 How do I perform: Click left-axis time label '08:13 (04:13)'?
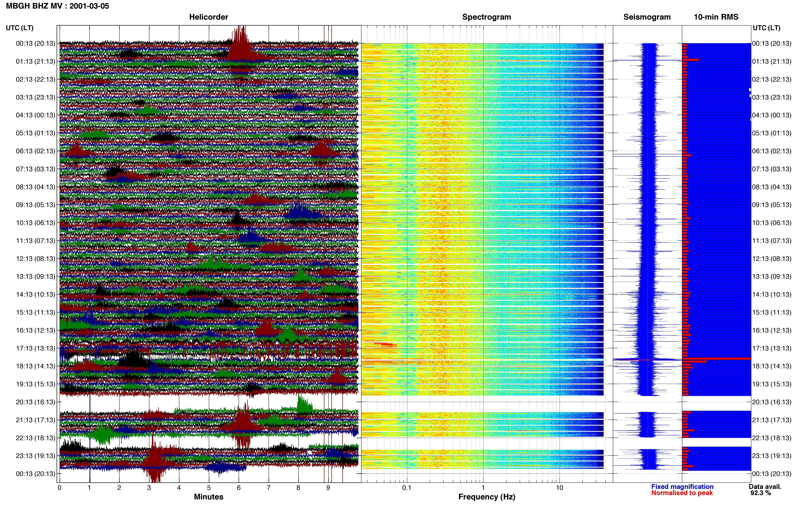[x=36, y=187]
